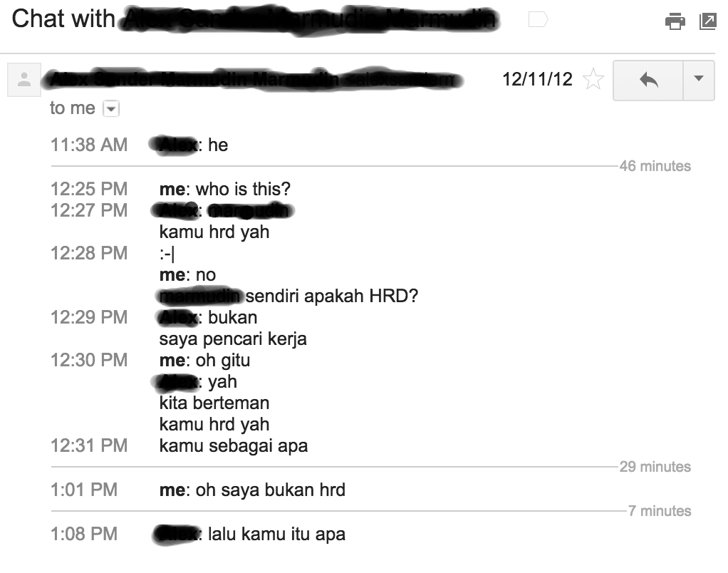Click the '46 minutes' gap separator
The height and width of the screenshot is (573, 728).
click(655, 166)
